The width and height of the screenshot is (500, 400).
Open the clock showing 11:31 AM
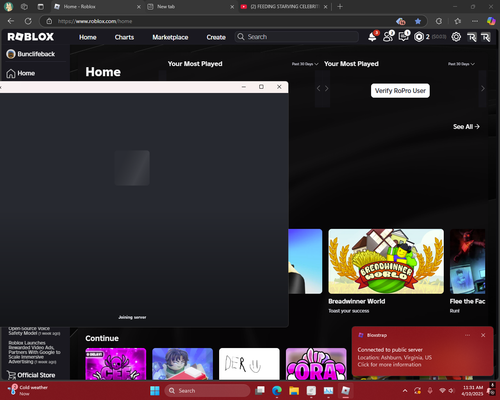point(473,390)
